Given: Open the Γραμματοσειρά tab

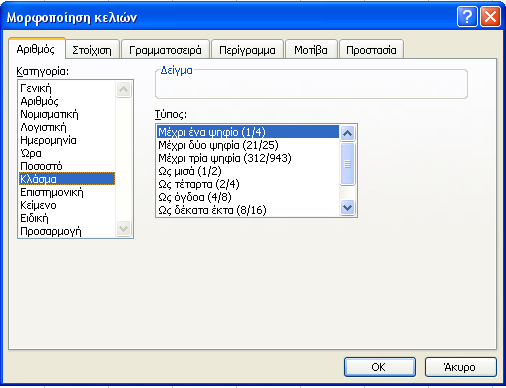Looking at the screenshot, I should pos(165,50).
